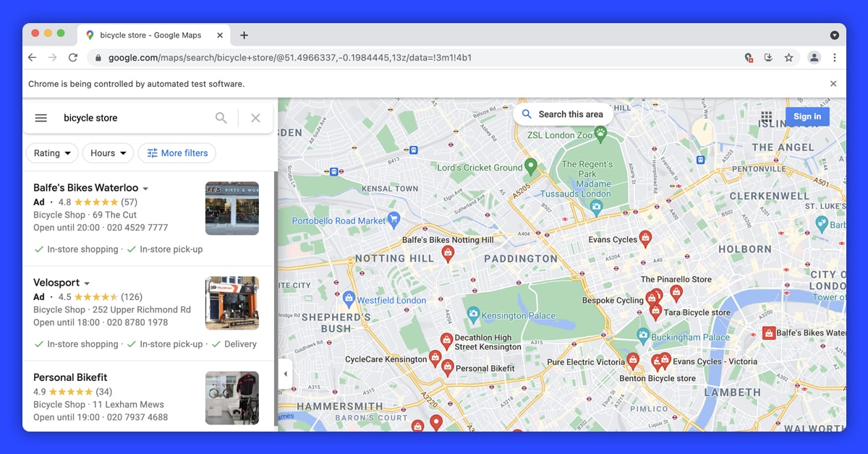Click the Evans Cycles - Victoria map pin
Viewport: 868px width, 454px height.
665,359
